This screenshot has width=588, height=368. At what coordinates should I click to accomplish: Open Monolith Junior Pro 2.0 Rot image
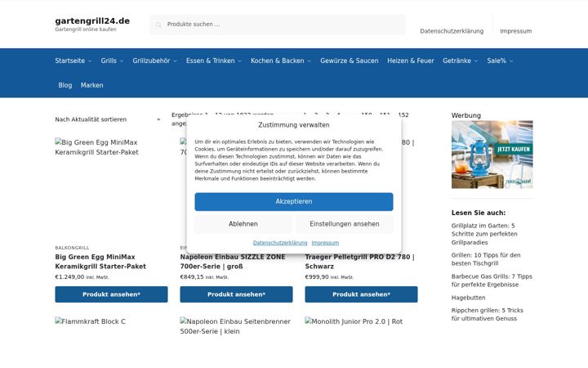(354, 321)
